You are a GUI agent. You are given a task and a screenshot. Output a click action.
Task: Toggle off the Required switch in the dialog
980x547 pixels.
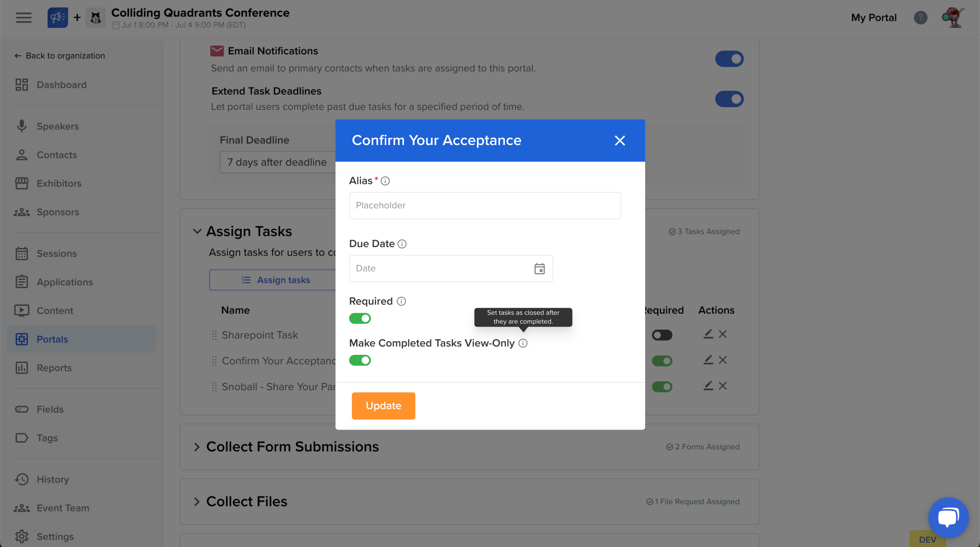(x=360, y=318)
